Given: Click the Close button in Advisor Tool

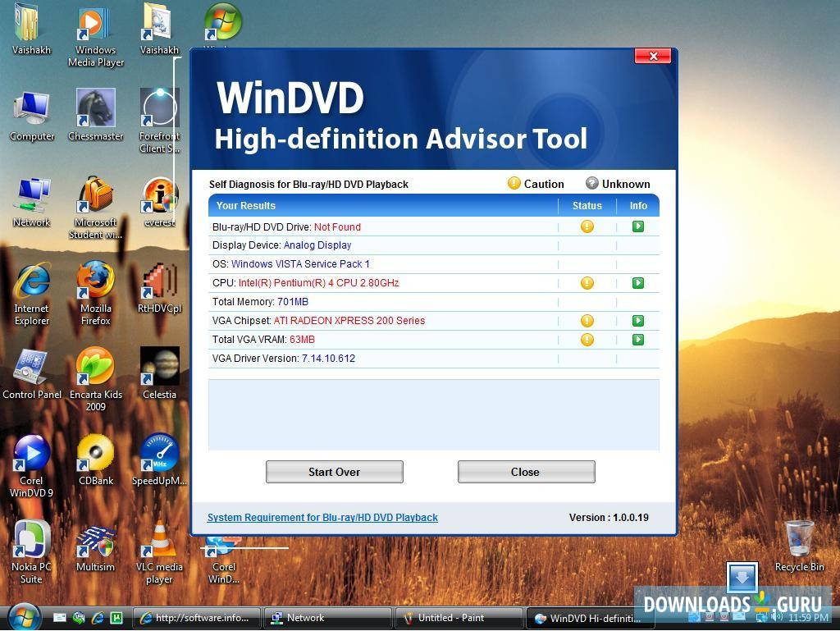Looking at the screenshot, I should [x=526, y=472].
